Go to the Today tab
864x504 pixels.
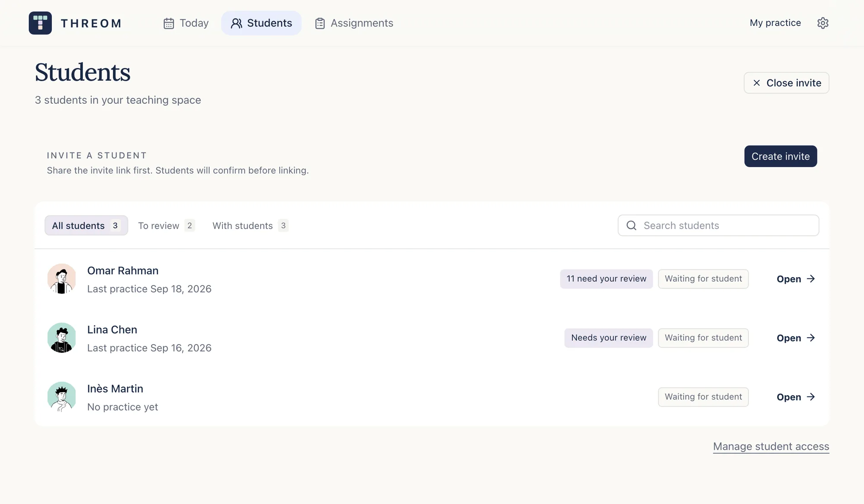pyautogui.click(x=186, y=23)
